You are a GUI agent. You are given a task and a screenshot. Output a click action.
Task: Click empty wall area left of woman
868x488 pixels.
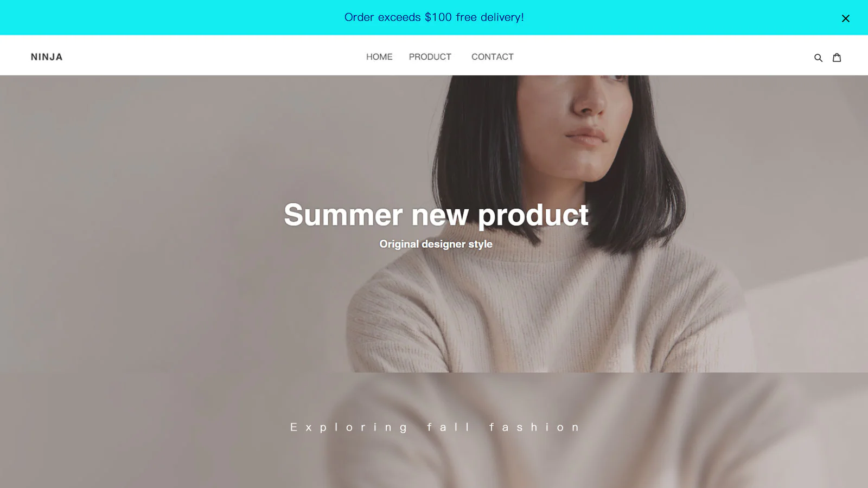tap(163, 217)
